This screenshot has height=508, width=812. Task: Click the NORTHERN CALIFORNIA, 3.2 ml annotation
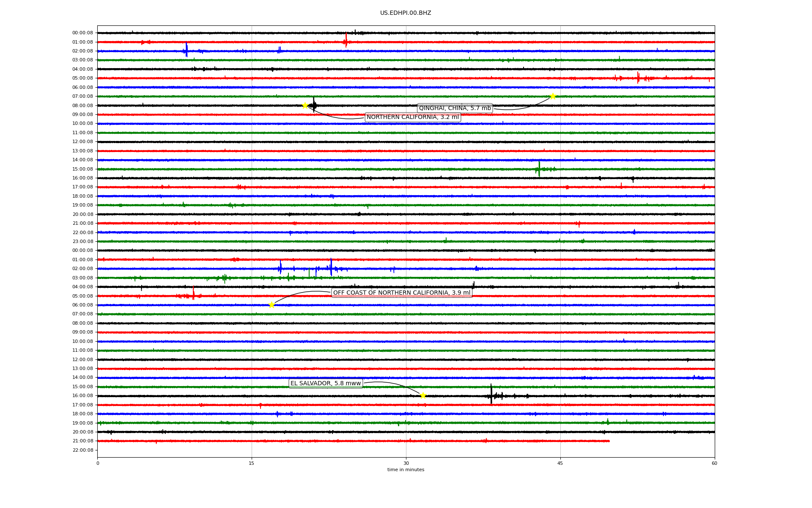coord(412,117)
